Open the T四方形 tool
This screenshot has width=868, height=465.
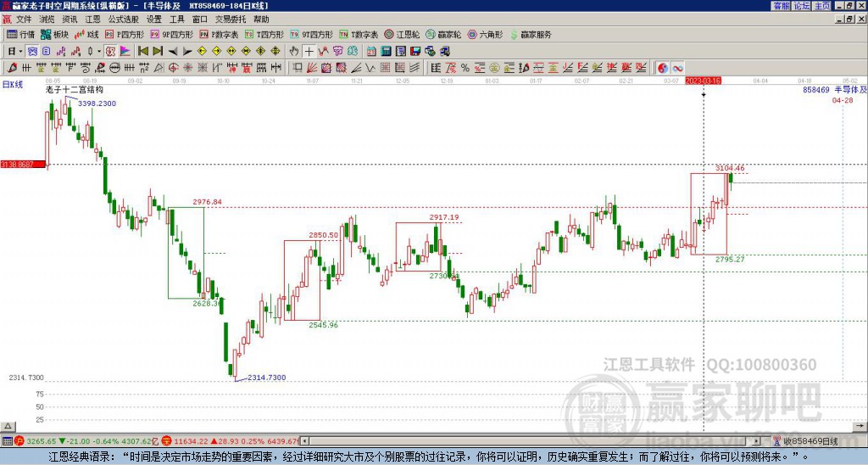click(264, 34)
